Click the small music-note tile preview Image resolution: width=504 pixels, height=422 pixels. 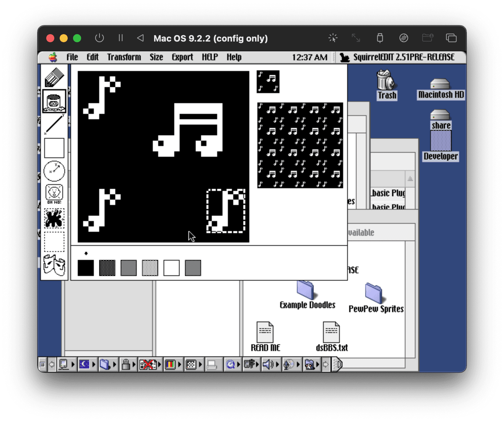pos(268,82)
